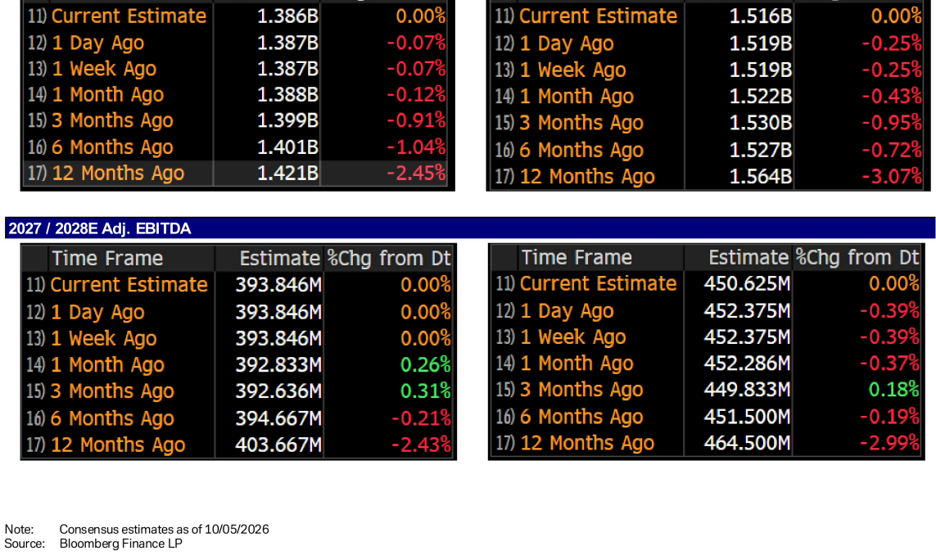The image size is (936, 560).
Task: Select the 464.500M estimate value
Action: (747, 443)
